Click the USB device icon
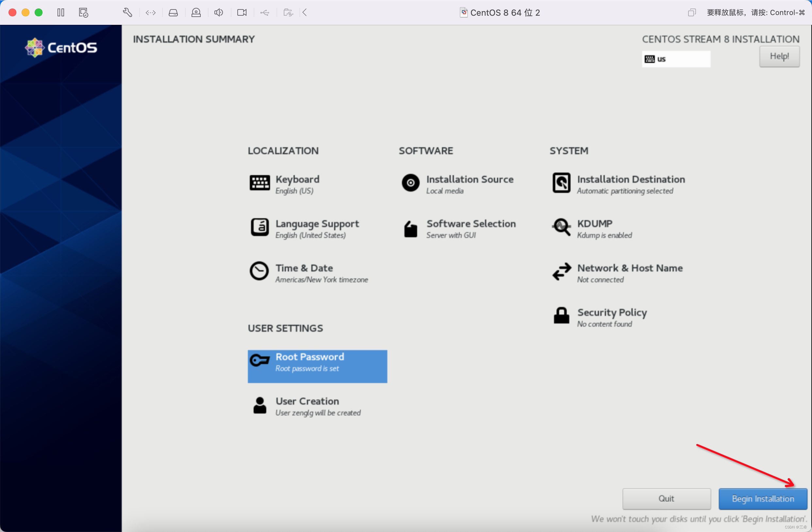812x532 pixels. (264, 12)
